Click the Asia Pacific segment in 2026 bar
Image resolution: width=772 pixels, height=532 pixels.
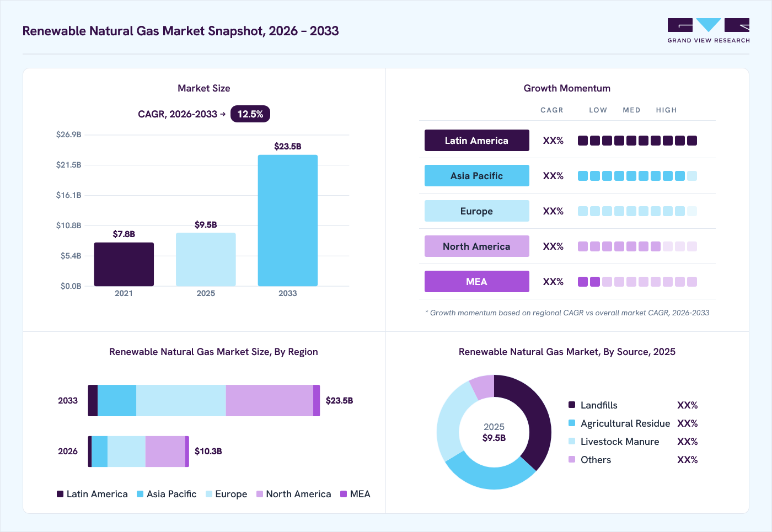(x=100, y=452)
